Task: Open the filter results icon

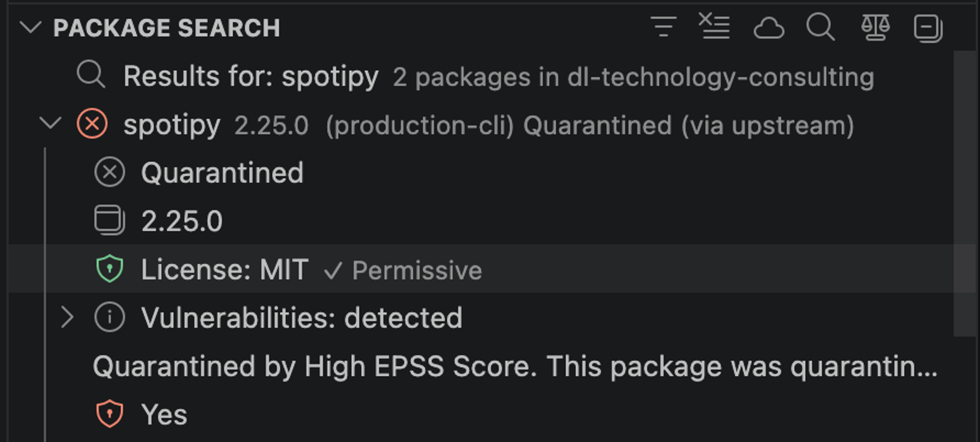Action: (664, 27)
